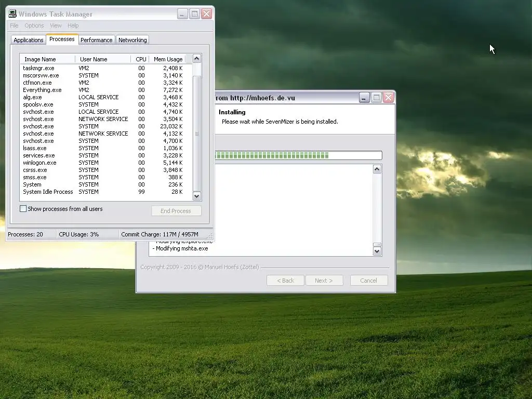The image size is (532, 399).
Task: Select spoolsv.exe process row
Action: 106,104
